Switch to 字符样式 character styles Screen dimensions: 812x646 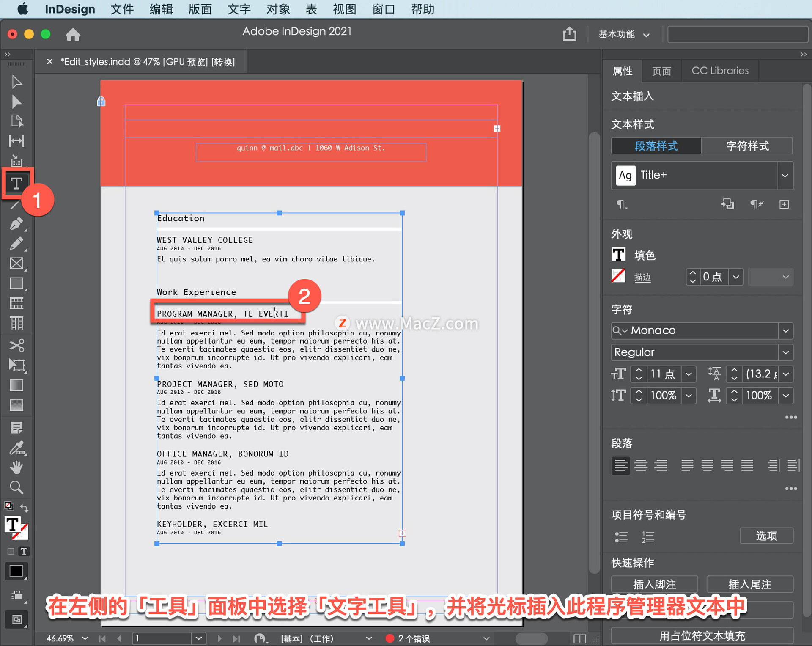(747, 146)
